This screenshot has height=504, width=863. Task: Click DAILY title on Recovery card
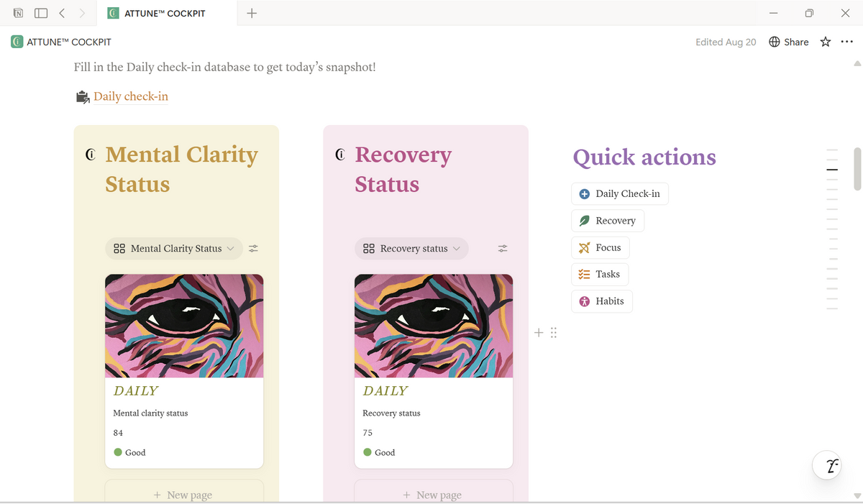[385, 390]
